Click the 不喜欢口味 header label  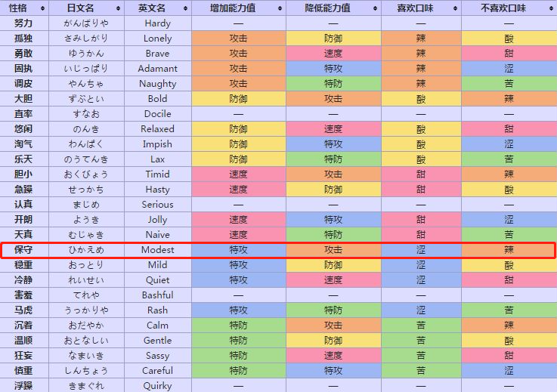503,8
